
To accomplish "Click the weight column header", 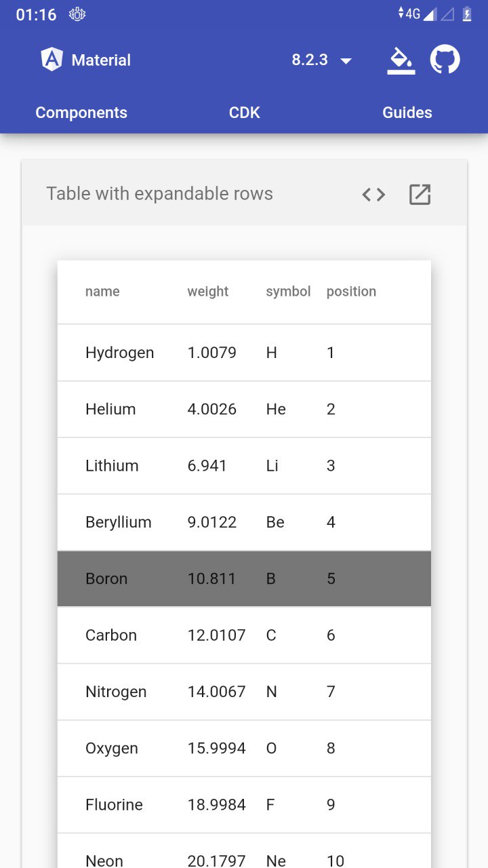I will click(208, 292).
